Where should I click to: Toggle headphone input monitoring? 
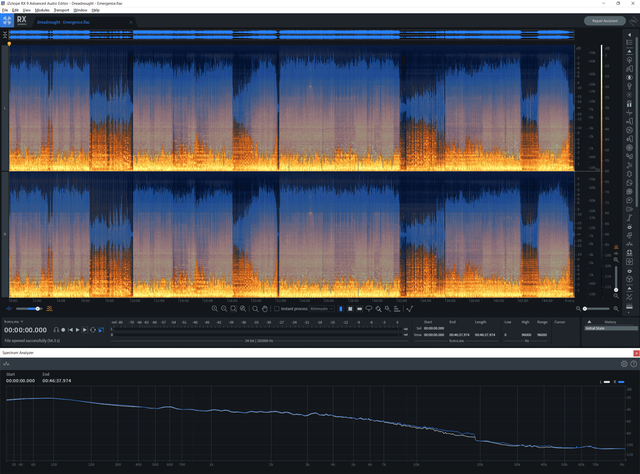tap(56, 330)
